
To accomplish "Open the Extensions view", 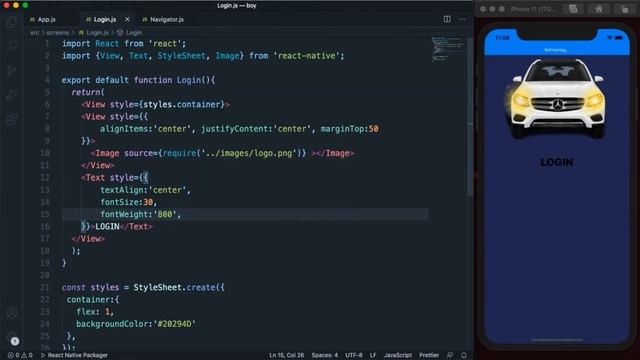I will pyautogui.click(x=11, y=120).
